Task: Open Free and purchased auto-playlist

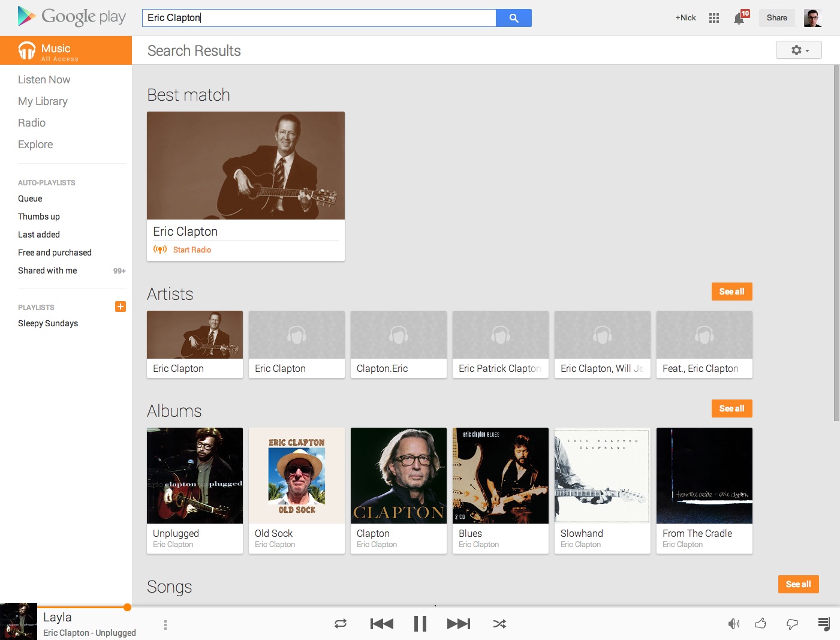Action: click(x=55, y=253)
